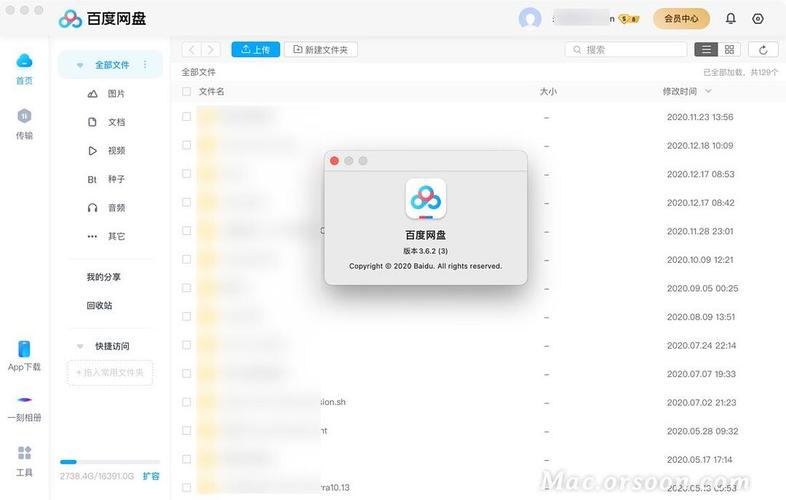Click the 版本 3.6.2 (3) version text
This screenshot has height=500, width=786.
426,251
